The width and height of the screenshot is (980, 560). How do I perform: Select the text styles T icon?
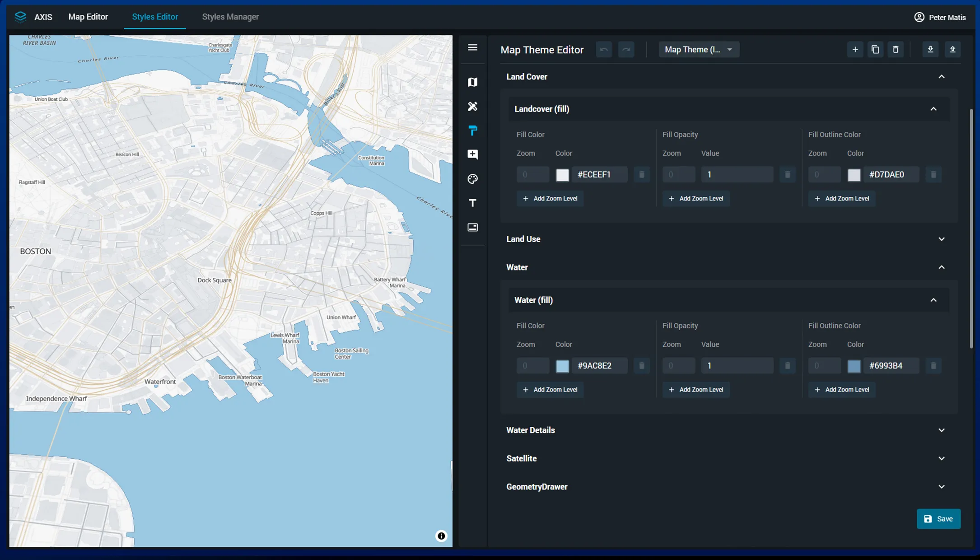coord(472,203)
